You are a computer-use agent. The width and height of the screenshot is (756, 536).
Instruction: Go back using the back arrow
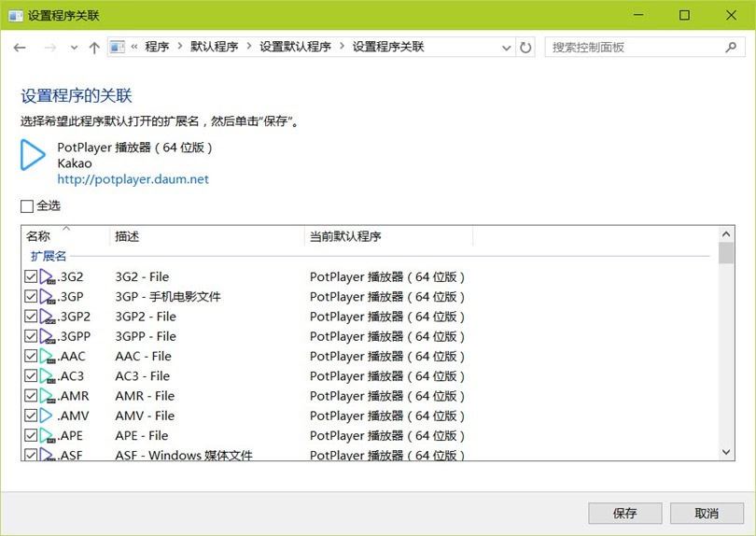pyautogui.click(x=20, y=47)
